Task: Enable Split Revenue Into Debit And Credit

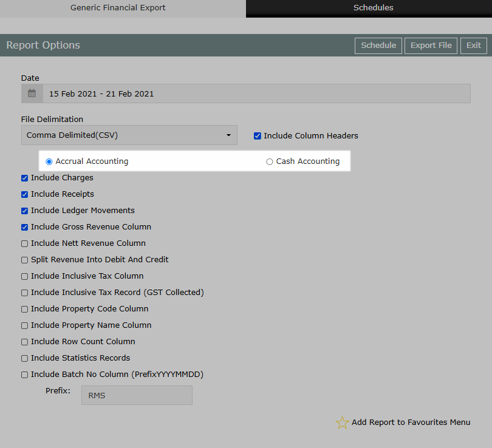Action: (24, 260)
